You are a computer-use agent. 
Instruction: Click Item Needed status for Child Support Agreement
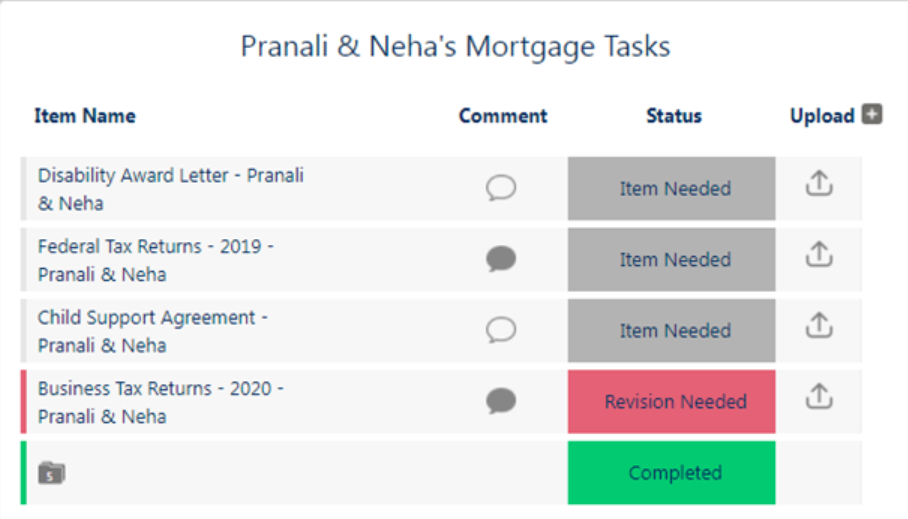[x=672, y=331]
